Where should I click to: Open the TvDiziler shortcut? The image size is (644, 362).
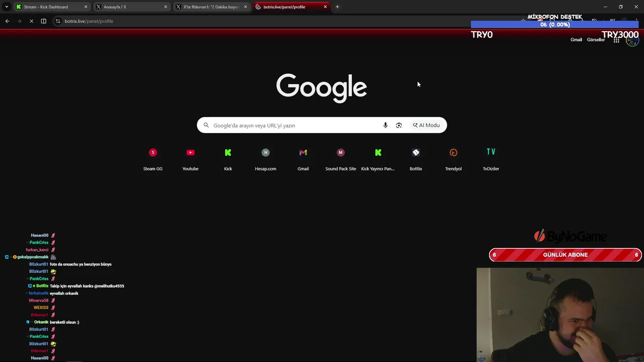pos(491,159)
